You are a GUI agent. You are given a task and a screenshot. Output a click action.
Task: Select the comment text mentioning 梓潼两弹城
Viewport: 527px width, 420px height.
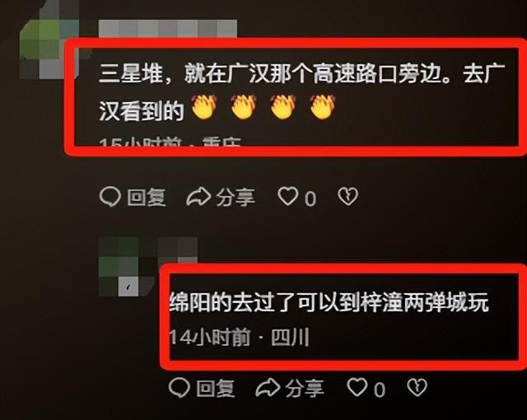(329, 303)
